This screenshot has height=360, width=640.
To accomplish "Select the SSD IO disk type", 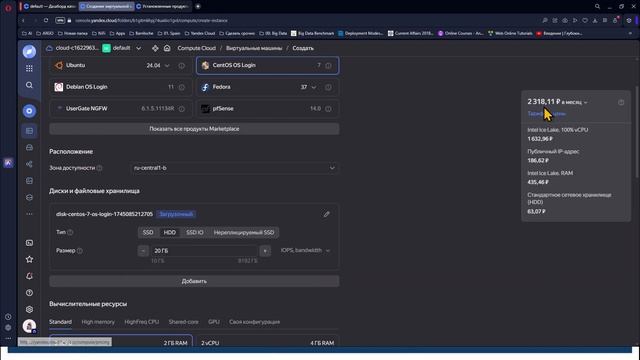I will [195, 232].
